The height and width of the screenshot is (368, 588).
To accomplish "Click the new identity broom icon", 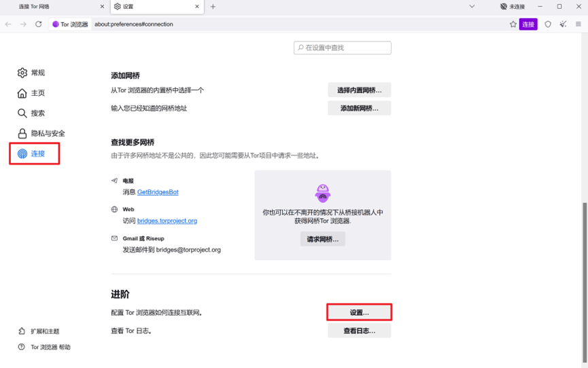I will pos(563,24).
